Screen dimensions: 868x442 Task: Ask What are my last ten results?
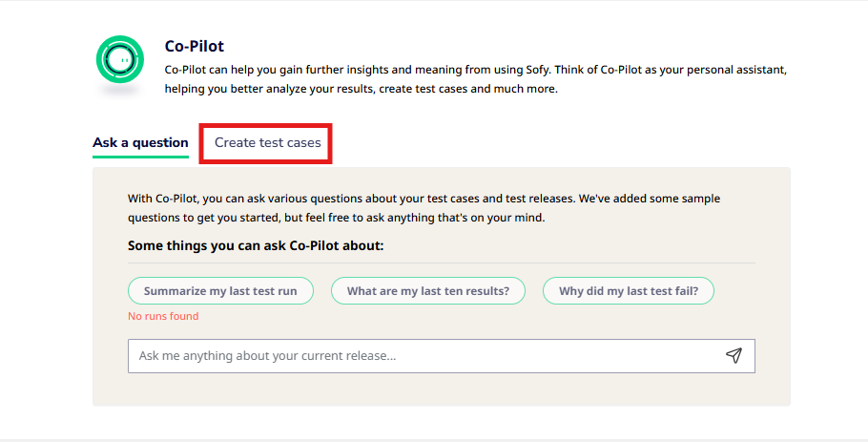coord(428,291)
